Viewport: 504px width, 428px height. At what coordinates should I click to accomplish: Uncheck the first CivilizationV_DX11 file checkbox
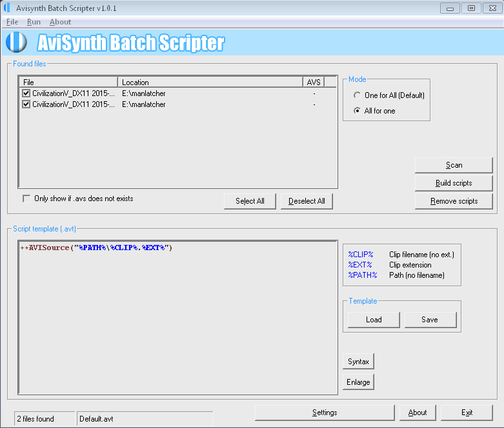(x=26, y=93)
